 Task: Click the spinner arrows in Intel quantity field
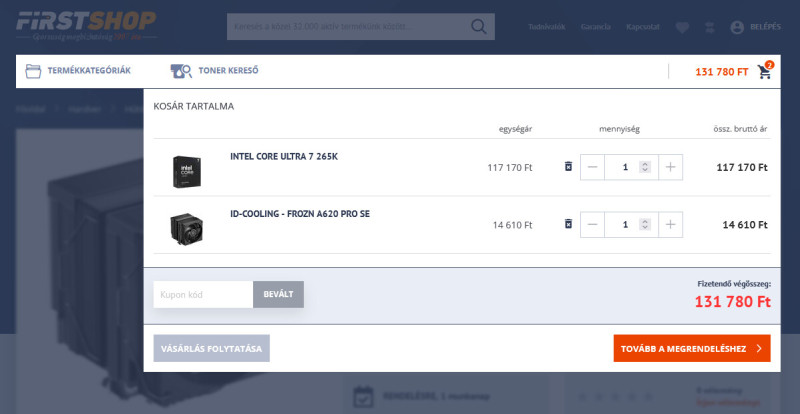645,167
